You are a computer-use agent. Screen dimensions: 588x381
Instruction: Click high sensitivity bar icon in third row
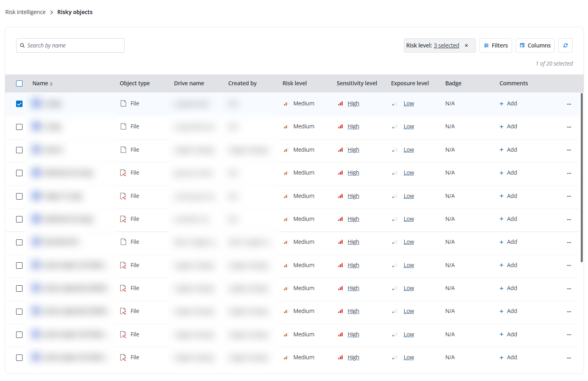pos(340,150)
